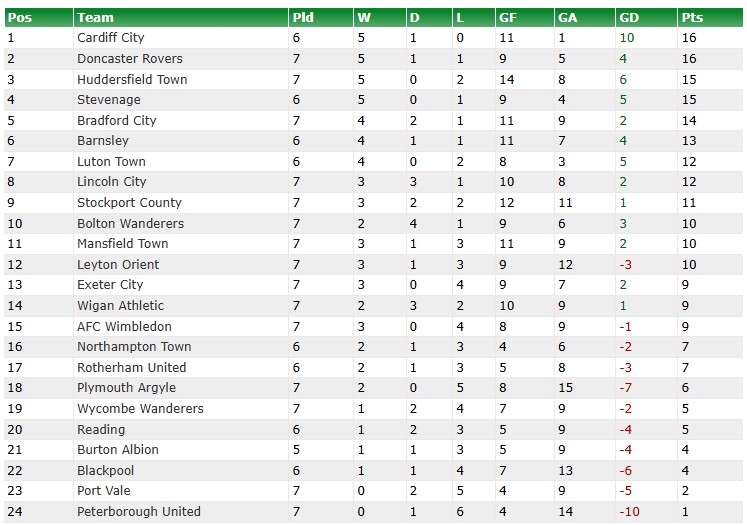Image resolution: width=747 pixels, height=525 pixels.
Task: Click Huddersfield Town in the table
Action: click(132, 80)
